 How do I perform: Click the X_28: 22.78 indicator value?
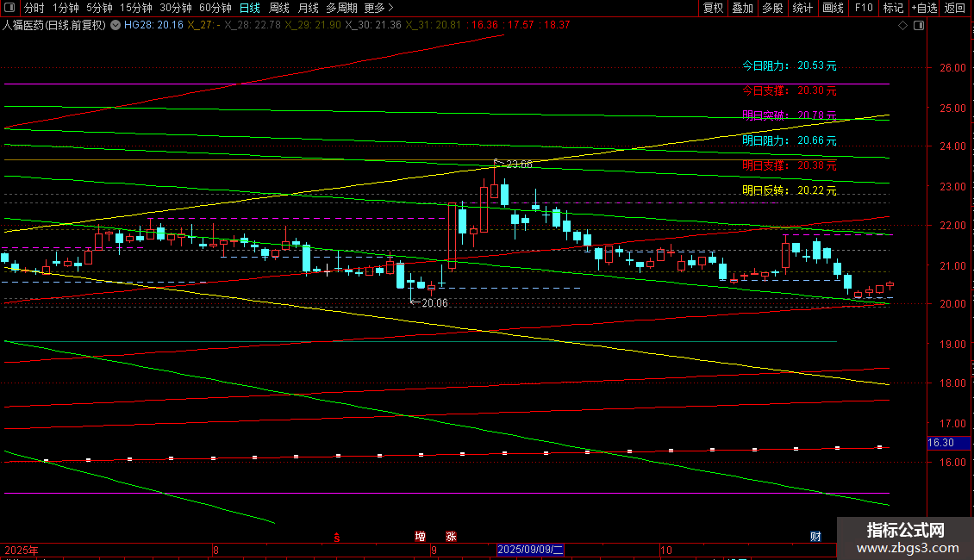[253, 25]
